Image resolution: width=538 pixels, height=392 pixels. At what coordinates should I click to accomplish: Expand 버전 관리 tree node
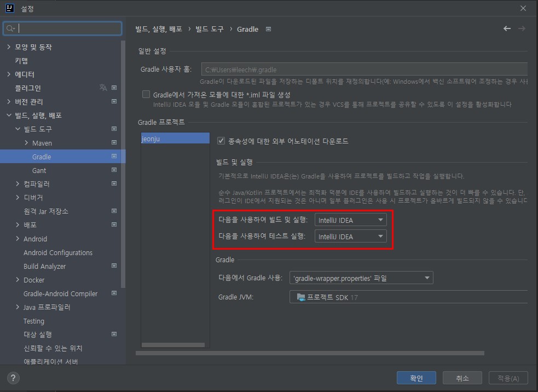tap(9, 102)
